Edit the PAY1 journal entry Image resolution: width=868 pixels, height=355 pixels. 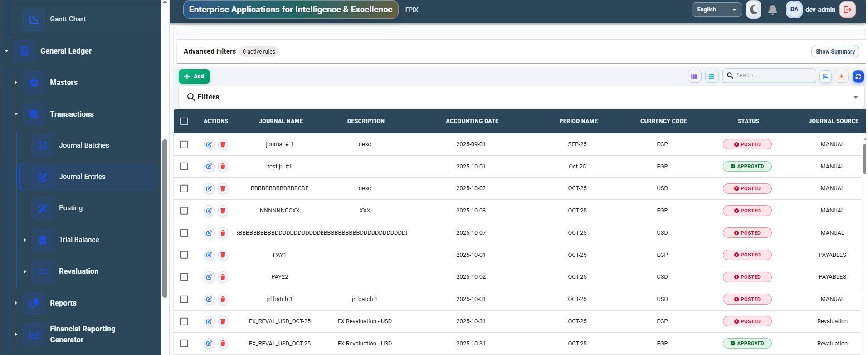click(209, 255)
